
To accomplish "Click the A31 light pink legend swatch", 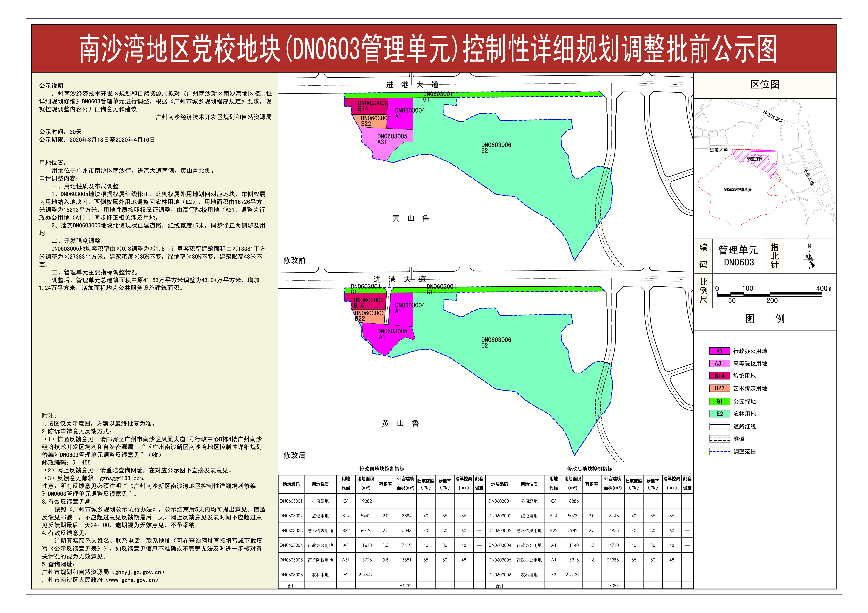I will coord(719,364).
